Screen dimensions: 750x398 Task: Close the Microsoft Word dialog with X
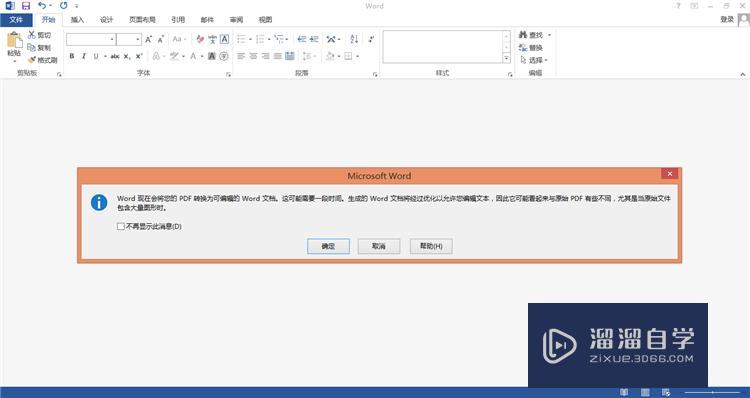tap(670, 174)
